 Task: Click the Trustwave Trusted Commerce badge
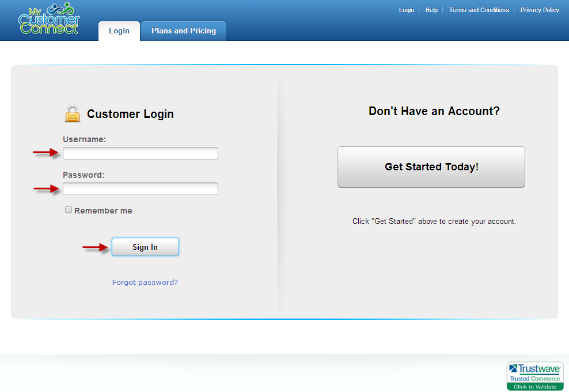[x=534, y=376]
